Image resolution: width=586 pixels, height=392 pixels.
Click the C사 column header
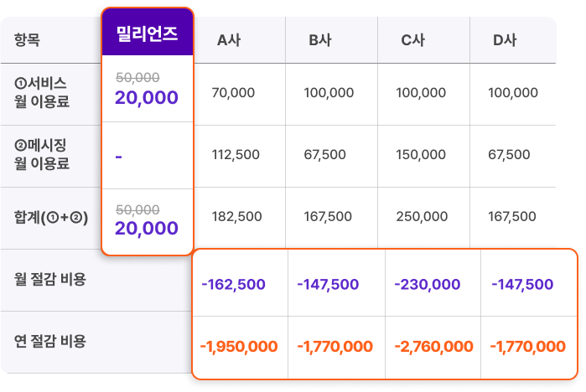pos(412,39)
